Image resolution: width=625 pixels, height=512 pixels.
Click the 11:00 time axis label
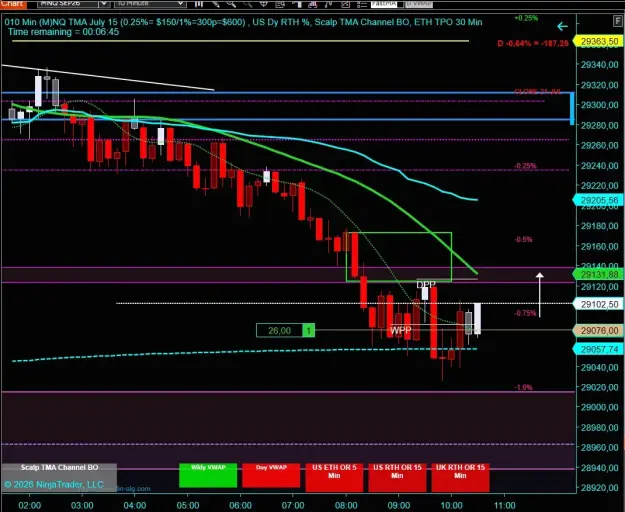tap(504, 506)
